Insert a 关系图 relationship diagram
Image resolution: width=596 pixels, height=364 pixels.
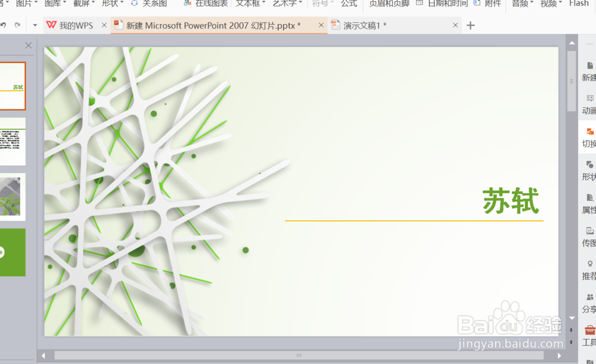point(149,4)
